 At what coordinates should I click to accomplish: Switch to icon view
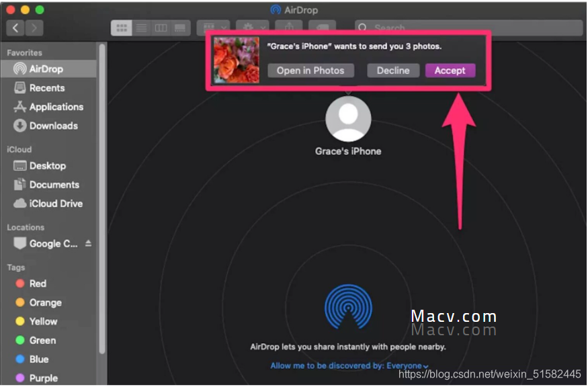(121, 28)
